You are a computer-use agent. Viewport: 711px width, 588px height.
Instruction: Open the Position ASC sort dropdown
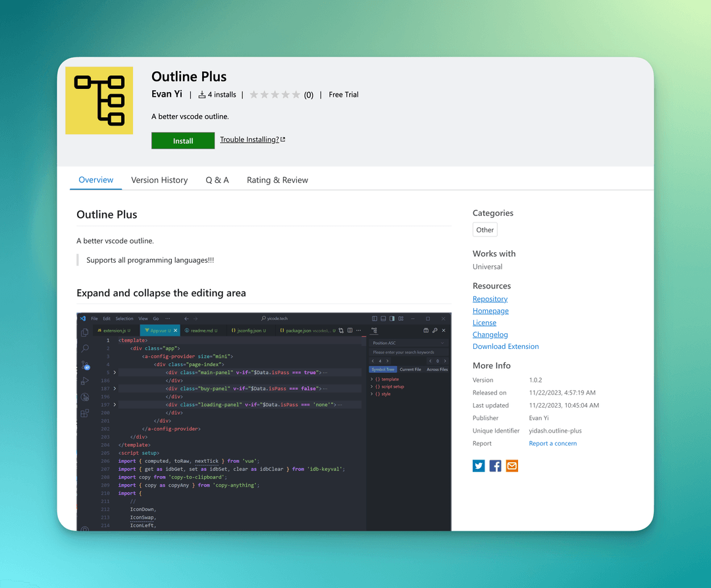[x=409, y=343]
